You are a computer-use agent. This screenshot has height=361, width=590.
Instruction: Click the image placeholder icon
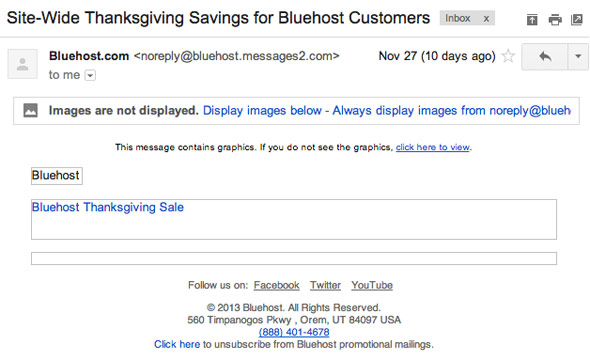[30, 110]
